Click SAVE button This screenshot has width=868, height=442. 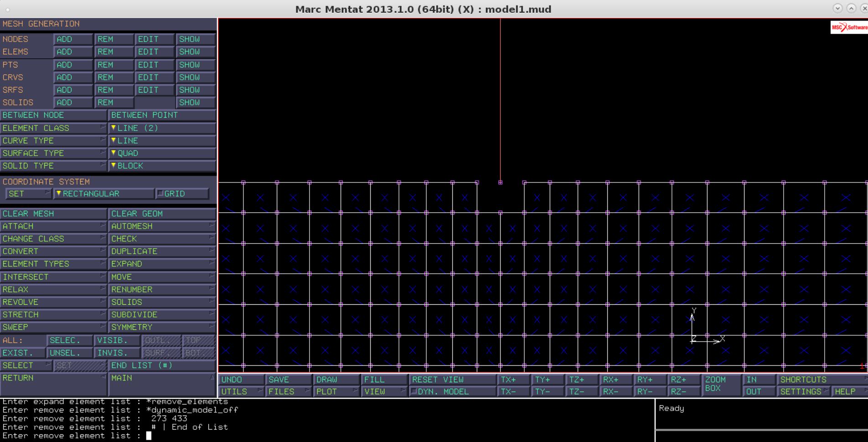point(289,380)
